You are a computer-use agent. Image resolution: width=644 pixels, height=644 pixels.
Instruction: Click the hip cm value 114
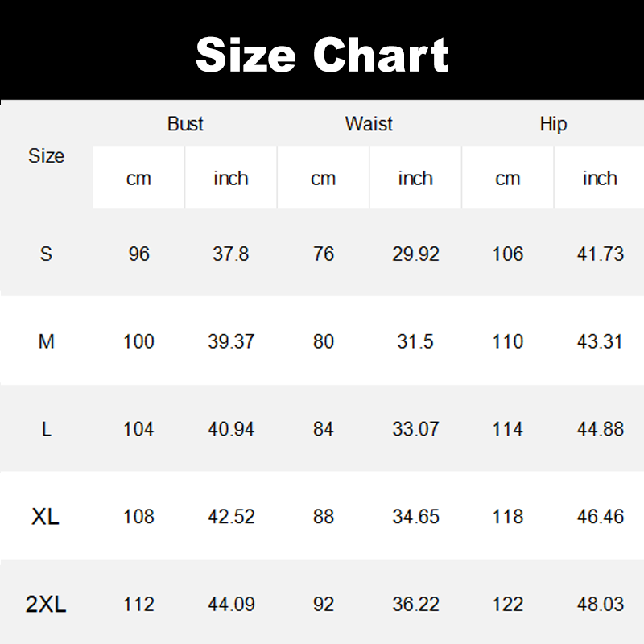[x=508, y=429]
